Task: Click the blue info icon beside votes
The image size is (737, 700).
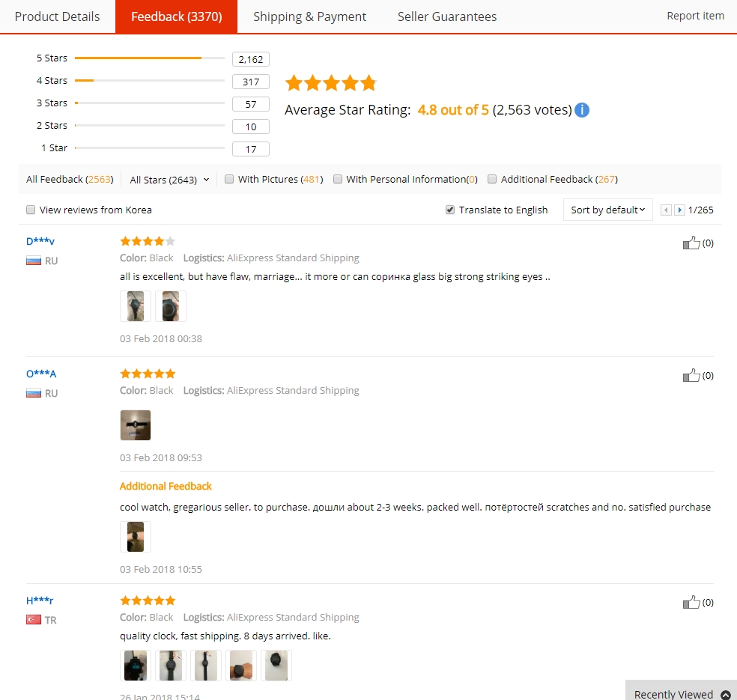Action: coord(582,110)
